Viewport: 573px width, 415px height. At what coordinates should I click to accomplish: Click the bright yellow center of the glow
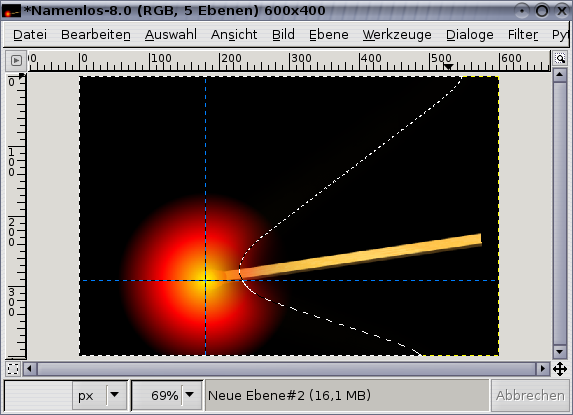click(205, 281)
